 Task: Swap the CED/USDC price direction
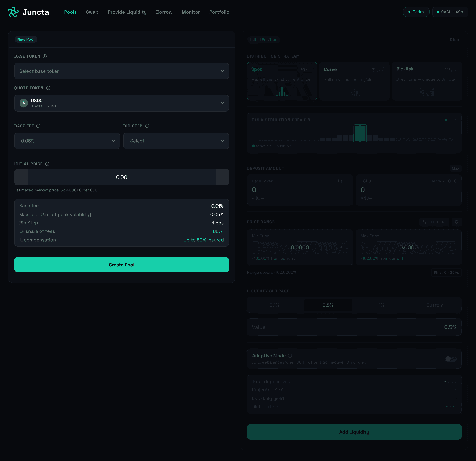click(434, 222)
